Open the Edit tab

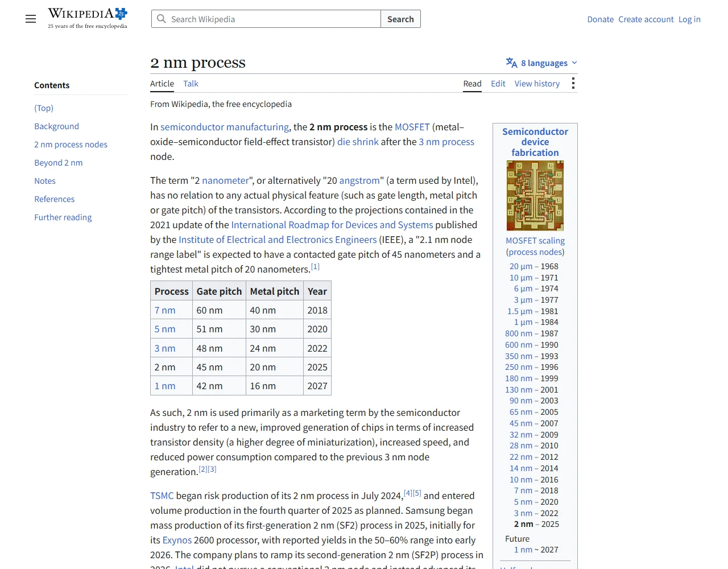coord(498,84)
